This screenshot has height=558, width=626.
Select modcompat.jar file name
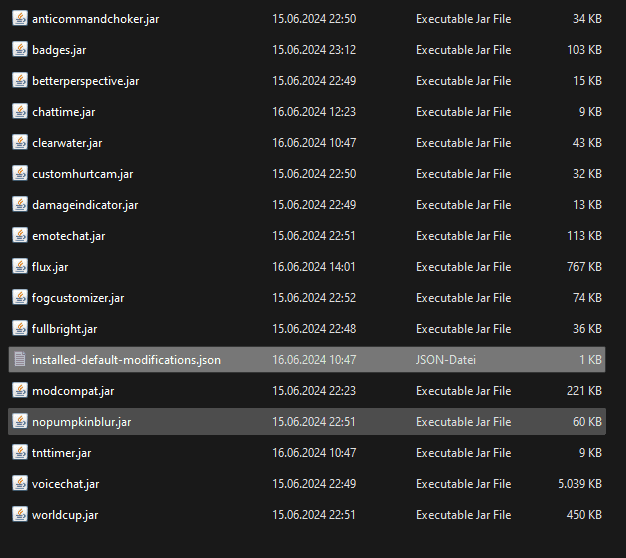(x=73, y=391)
